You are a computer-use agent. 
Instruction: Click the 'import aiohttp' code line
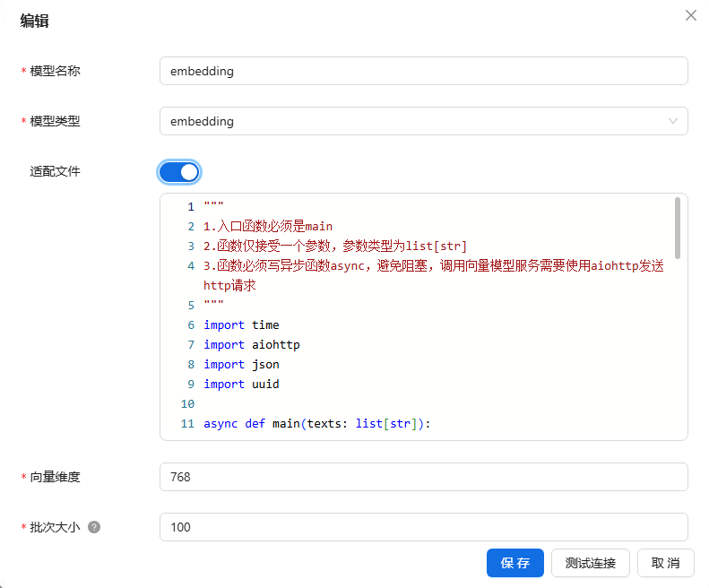point(251,344)
